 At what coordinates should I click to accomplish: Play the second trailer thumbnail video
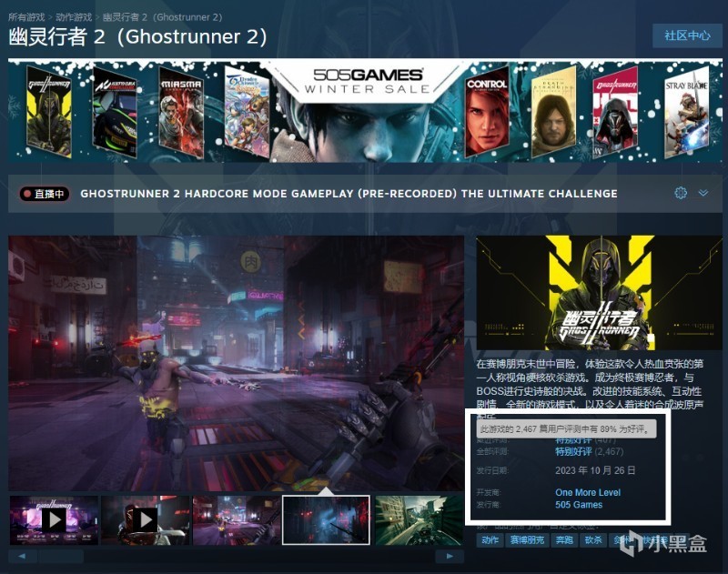(x=146, y=519)
